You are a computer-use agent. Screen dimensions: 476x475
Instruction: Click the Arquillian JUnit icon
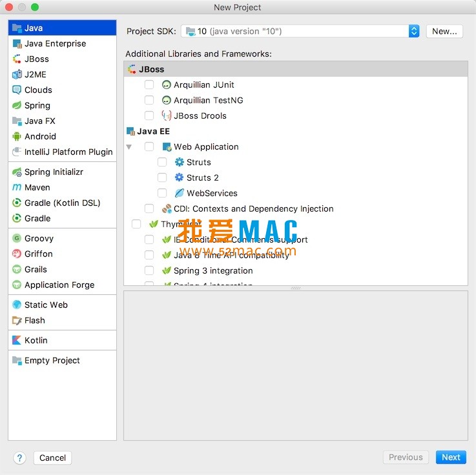(x=167, y=85)
